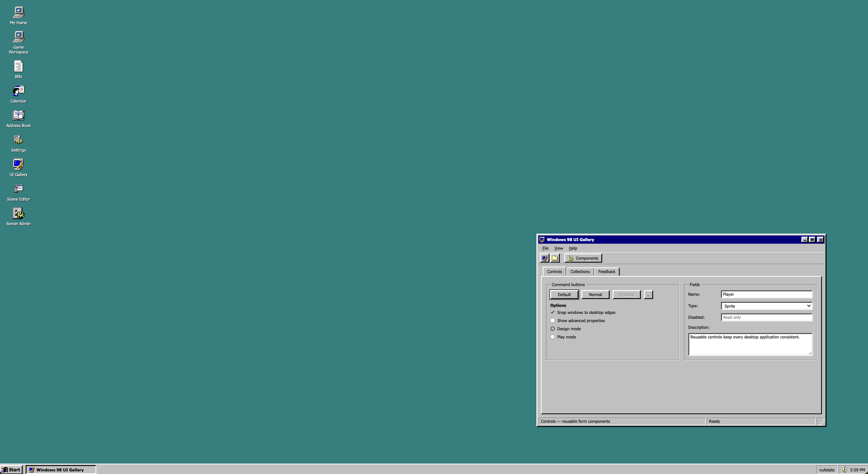
Task: Click the Description text area
Action: point(750,344)
